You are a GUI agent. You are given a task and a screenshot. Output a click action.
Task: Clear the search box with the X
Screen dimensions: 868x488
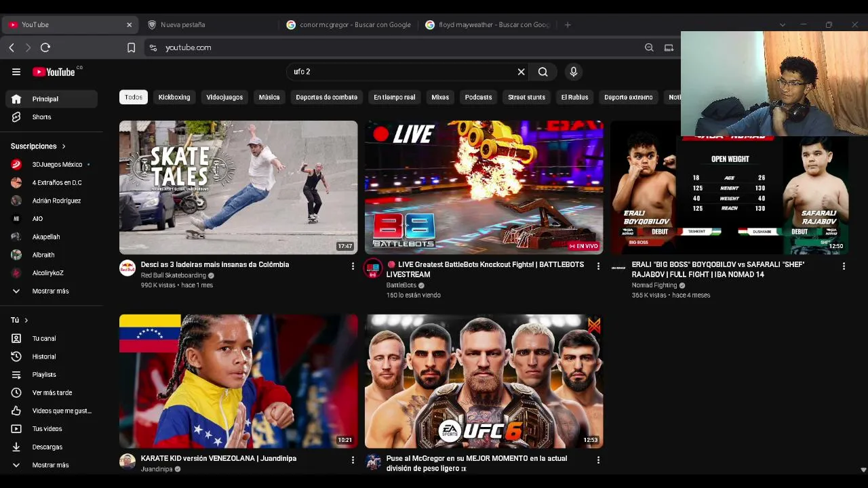pos(521,72)
